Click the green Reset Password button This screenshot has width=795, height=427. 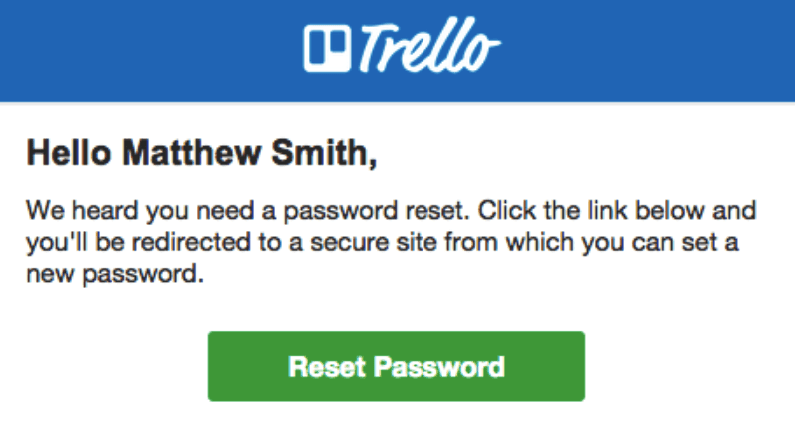click(396, 366)
